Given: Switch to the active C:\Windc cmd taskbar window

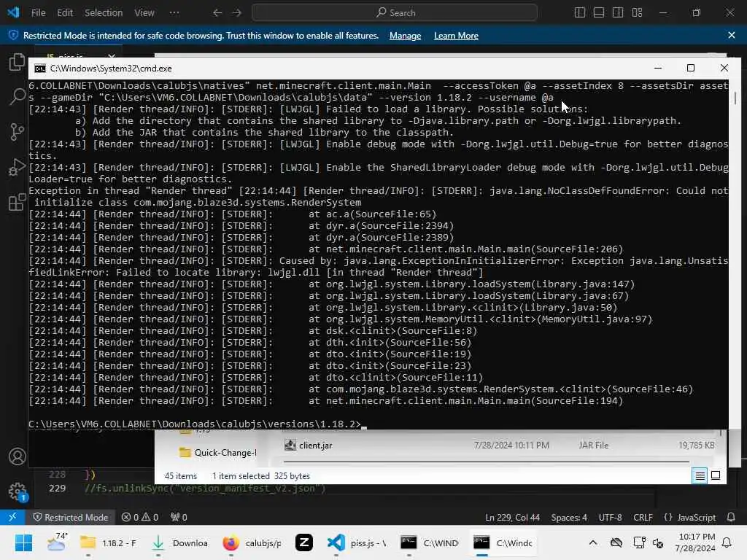Looking at the screenshot, I should [503, 542].
